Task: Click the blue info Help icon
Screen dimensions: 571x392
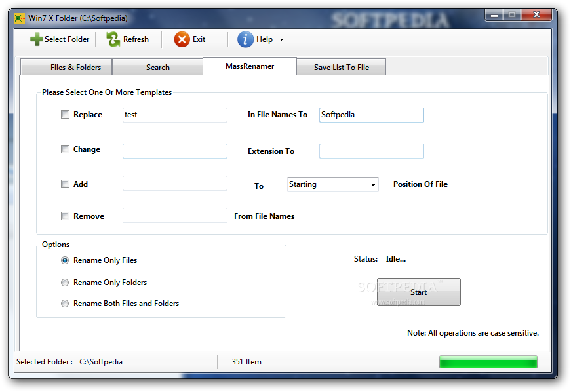Action: [x=245, y=39]
